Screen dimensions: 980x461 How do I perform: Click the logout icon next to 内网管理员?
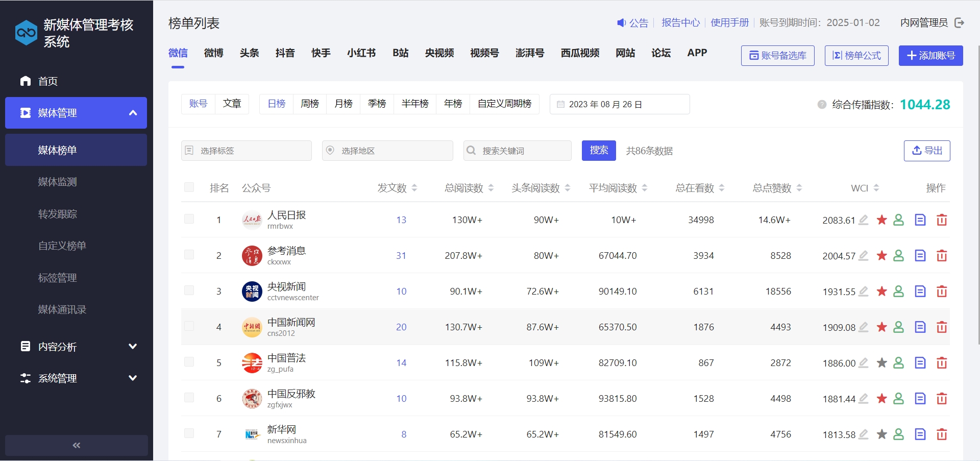[x=959, y=22]
